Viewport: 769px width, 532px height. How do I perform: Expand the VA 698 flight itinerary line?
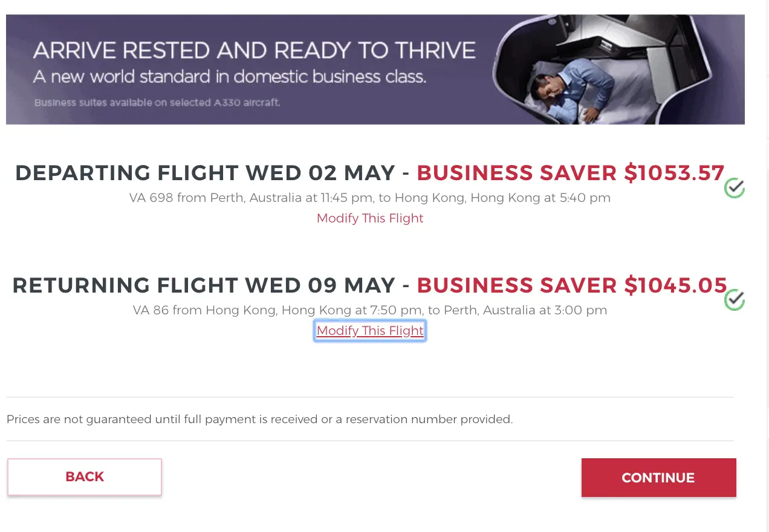coord(370,198)
